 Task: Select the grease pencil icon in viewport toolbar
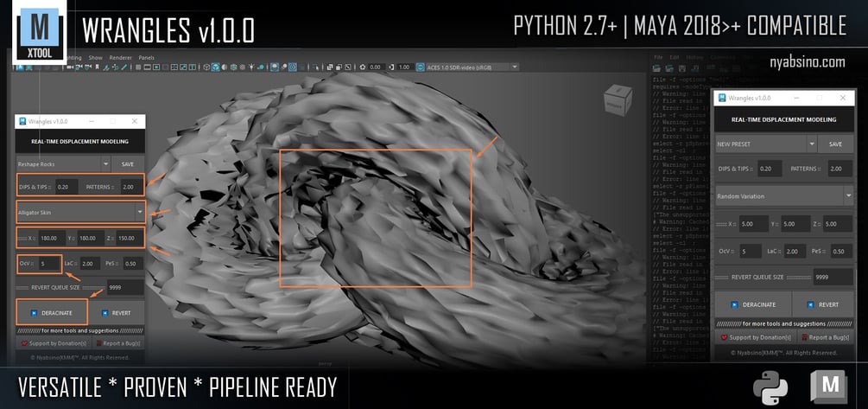coord(124,67)
